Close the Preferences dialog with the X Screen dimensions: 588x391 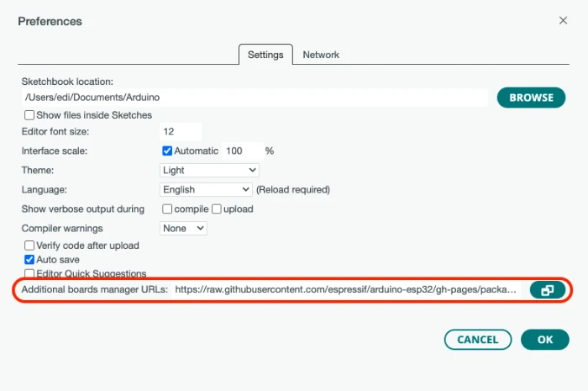pyautogui.click(x=563, y=19)
